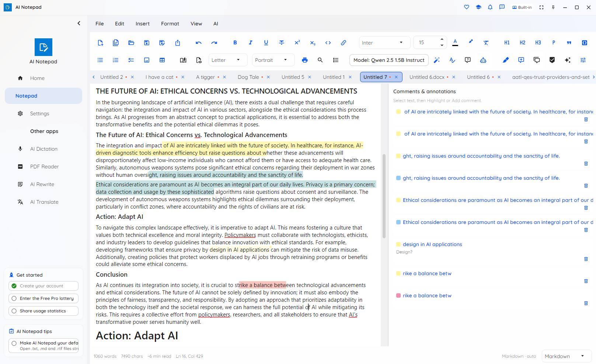The width and height of the screenshot is (596, 364).
Task: Insert a link with the chain icon
Action: [x=344, y=43]
